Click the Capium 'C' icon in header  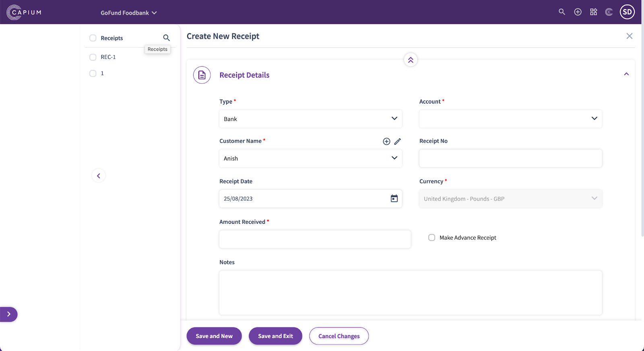click(x=609, y=12)
